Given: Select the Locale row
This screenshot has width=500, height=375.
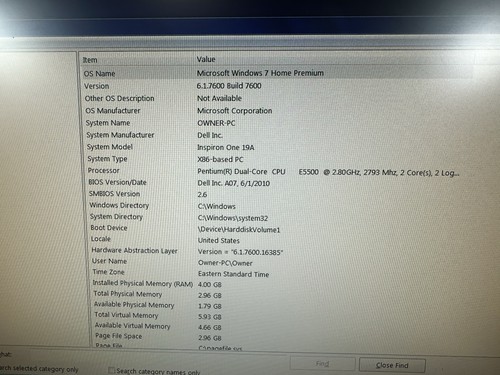Looking at the screenshot, I should click(101, 239).
